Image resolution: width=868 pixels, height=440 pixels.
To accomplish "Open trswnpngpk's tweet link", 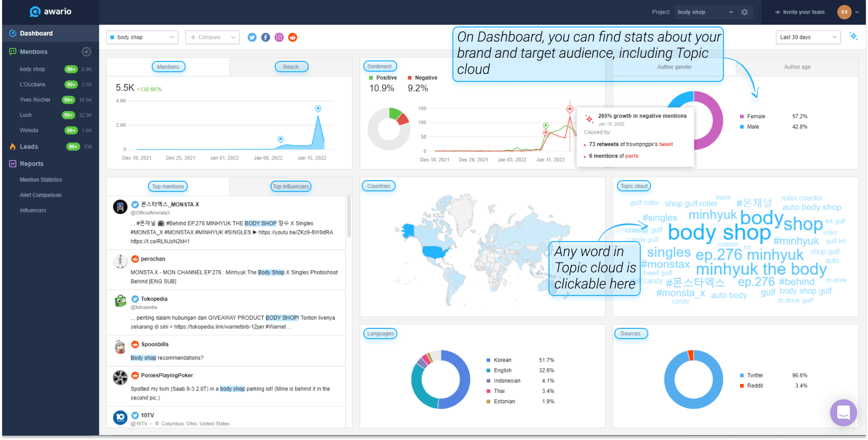I will 666,145.
